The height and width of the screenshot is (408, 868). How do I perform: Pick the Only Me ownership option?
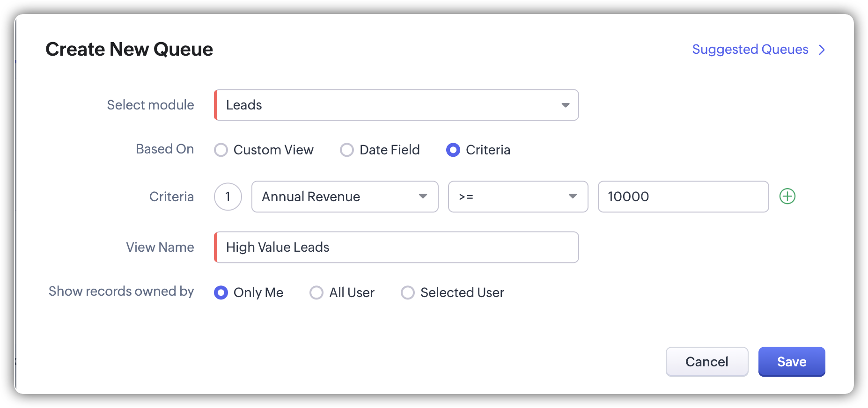click(x=221, y=293)
